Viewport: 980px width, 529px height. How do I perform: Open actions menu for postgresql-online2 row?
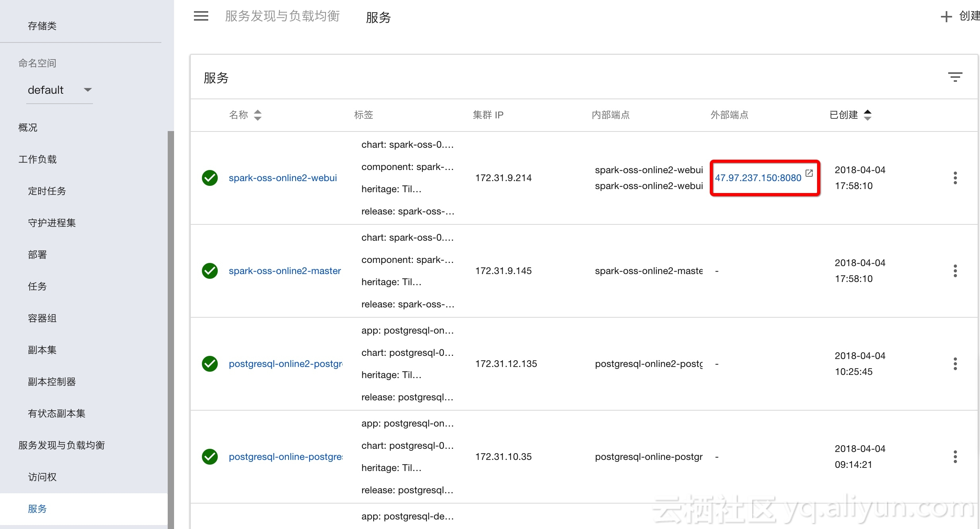(955, 364)
